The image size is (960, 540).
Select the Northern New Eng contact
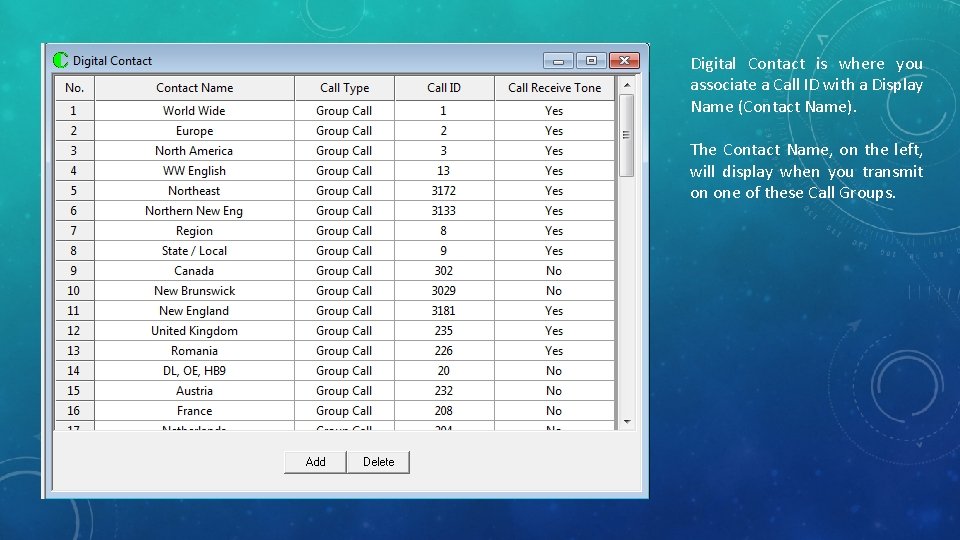click(x=195, y=211)
